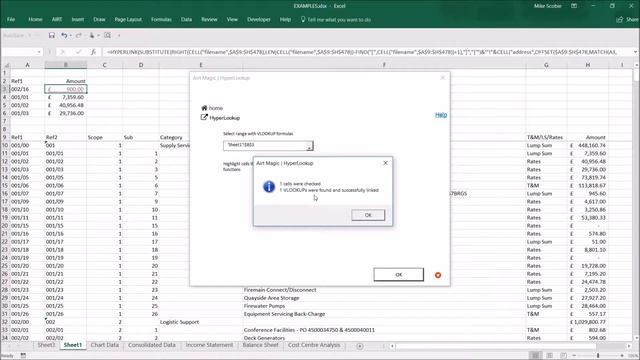Open Customize Quick Access Toolbar arrow
Image resolution: width=640 pixels, height=360 pixels.
[119, 36]
